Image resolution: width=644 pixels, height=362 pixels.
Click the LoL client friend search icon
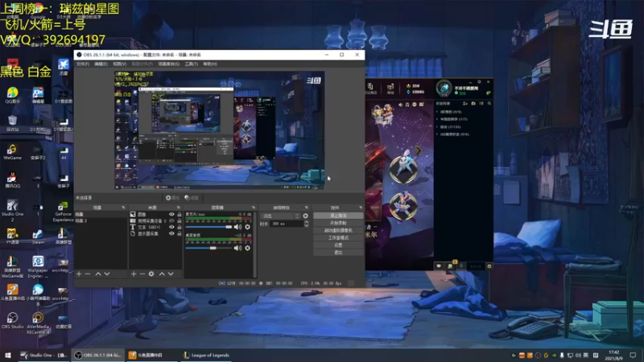489,104
